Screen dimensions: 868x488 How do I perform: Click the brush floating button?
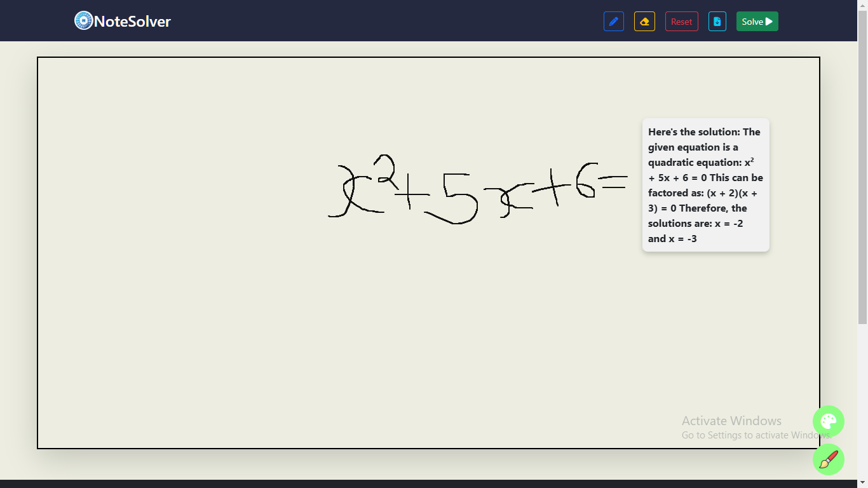[x=829, y=459]
